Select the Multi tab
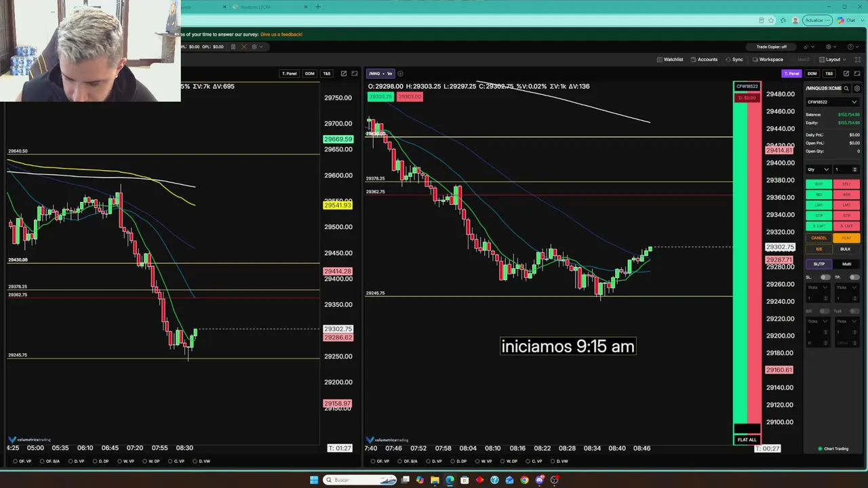 [x=846, y=264]
